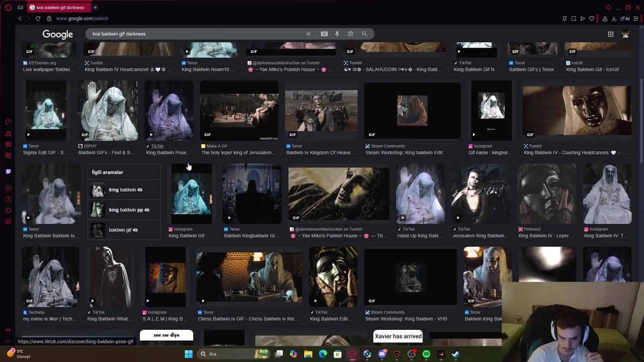Click King Baldwin Gif IceGif caption

pyautogui.click(x=593, y=69)
